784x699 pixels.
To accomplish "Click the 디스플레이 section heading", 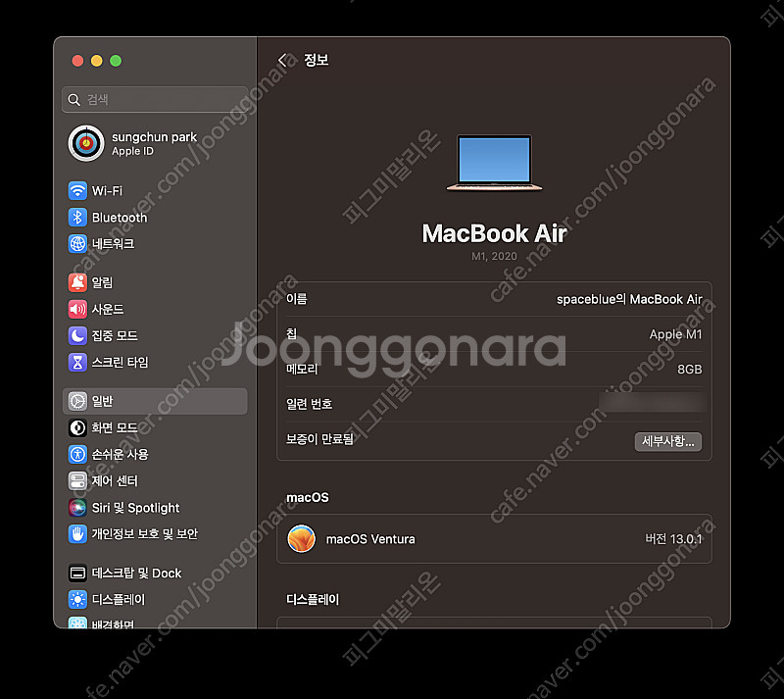I will [313, 599].
